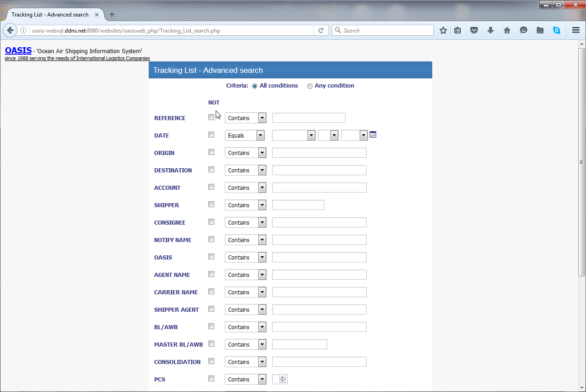Open ORIGIN Contains dropdown

(x=246, y=153)
